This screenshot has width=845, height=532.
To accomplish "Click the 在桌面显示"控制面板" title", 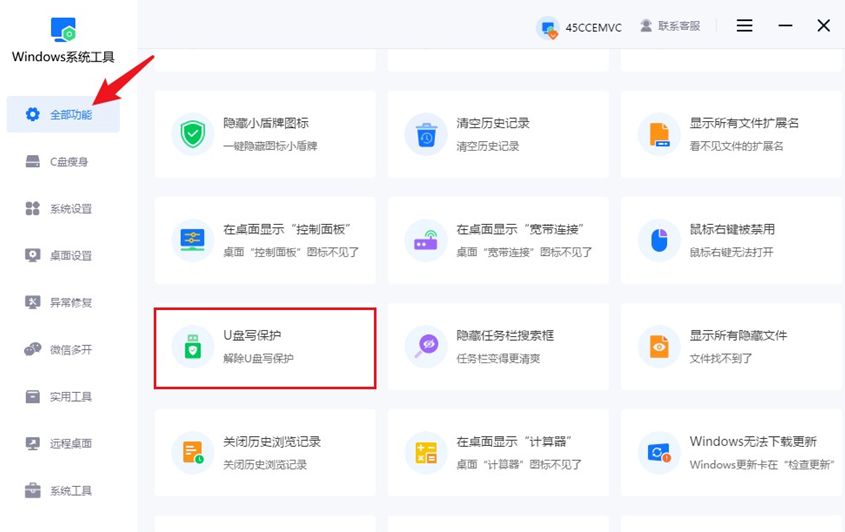I will (287, 229).
